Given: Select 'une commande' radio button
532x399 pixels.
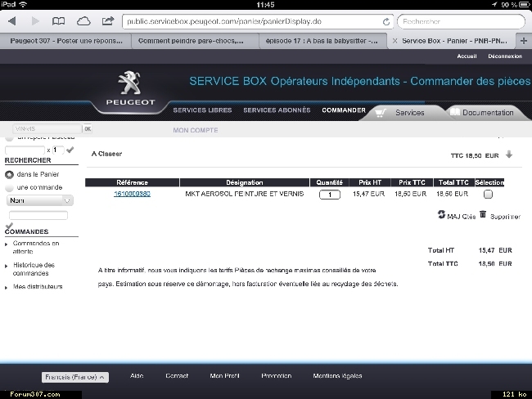Looking at the screenshot, I should coord(9,187).
